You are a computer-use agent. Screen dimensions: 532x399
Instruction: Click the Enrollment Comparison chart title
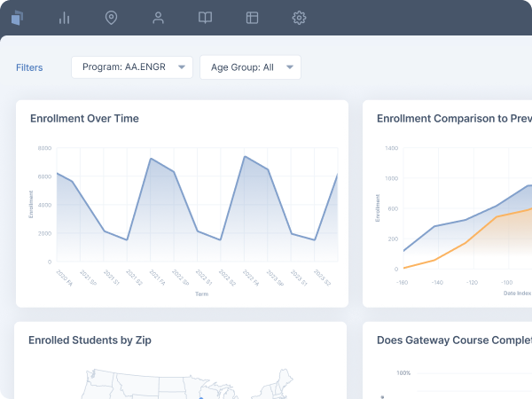pyautogui.click(x=453, y=119)
